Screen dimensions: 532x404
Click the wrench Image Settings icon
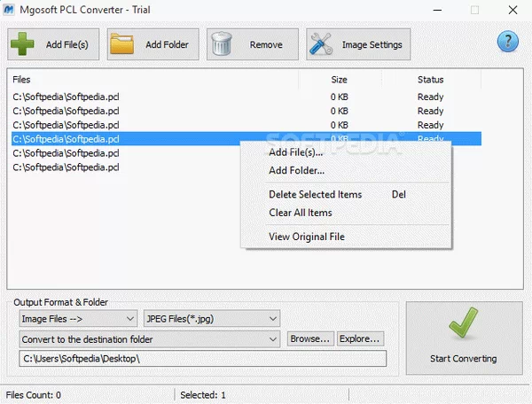[321, 44]
